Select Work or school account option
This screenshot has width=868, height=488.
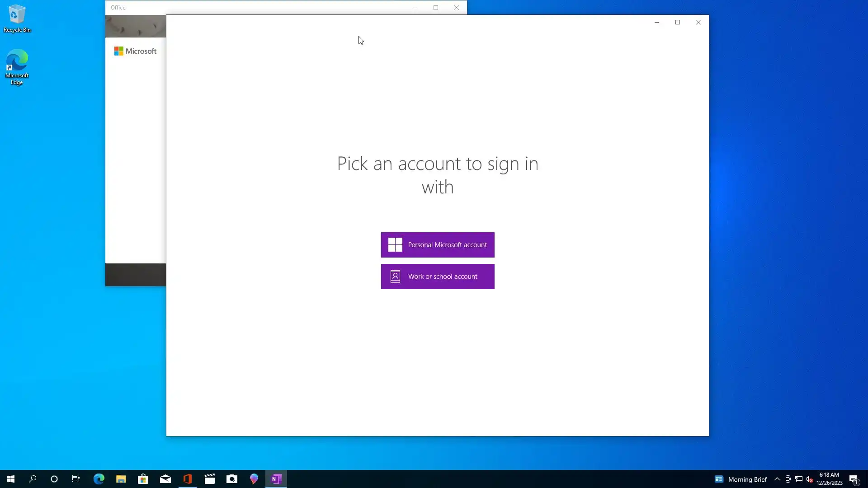[x=437, y=277]
